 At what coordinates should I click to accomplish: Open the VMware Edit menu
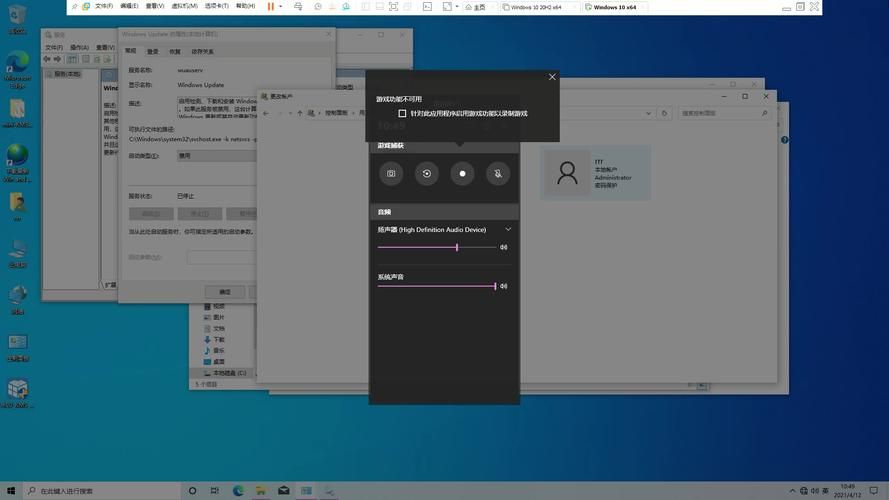point(129,6)
